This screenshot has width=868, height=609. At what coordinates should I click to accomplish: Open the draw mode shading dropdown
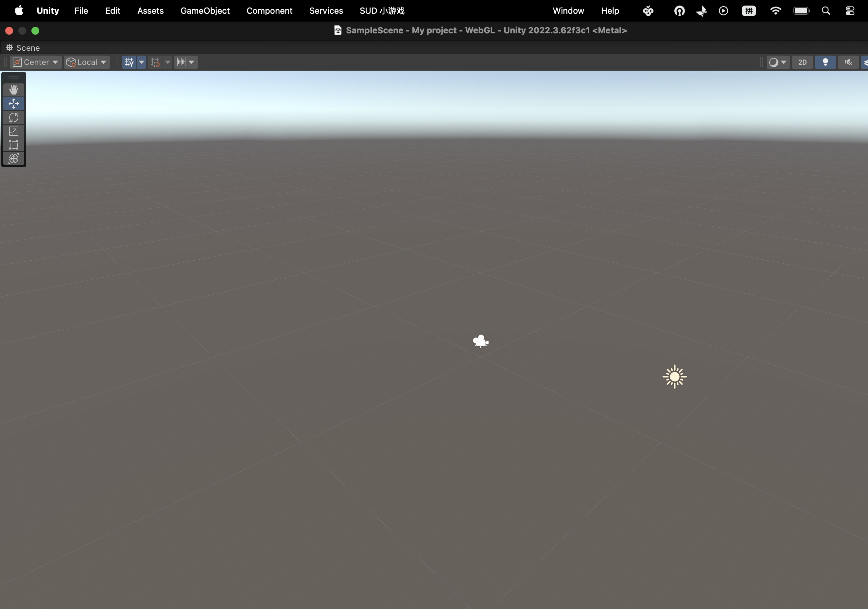tap(778, 62)
